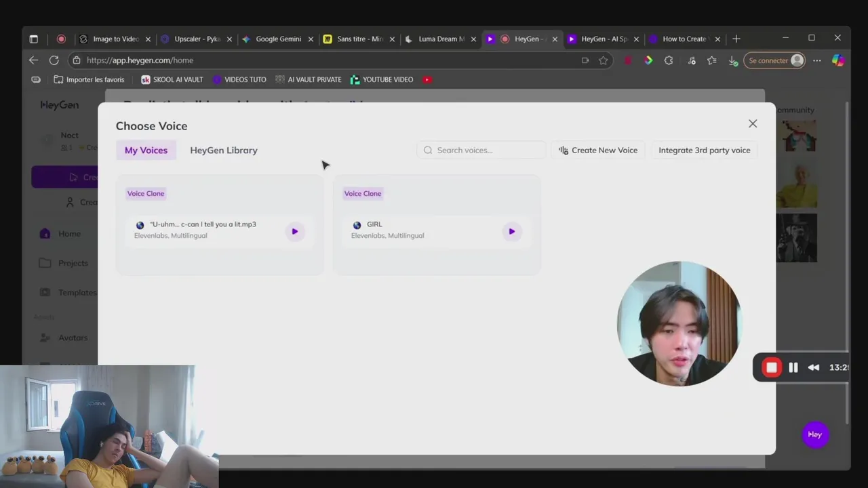The width and height of the screenshot is (868, 488).
Task: Click the magnifier icon in voice search
Action: pos(428,150)
